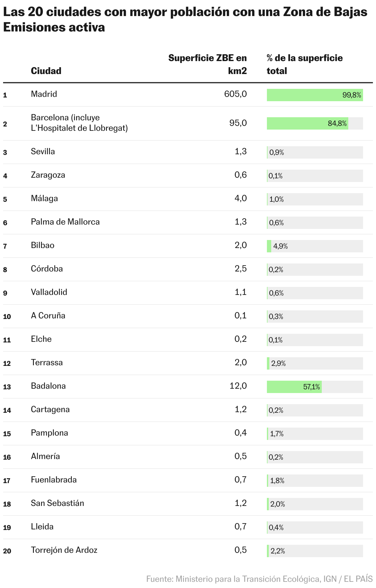Viewport: 376px width, 588px height.
Task: Click the Superficie ZBE en km2 header
Action: click(207, 64)
